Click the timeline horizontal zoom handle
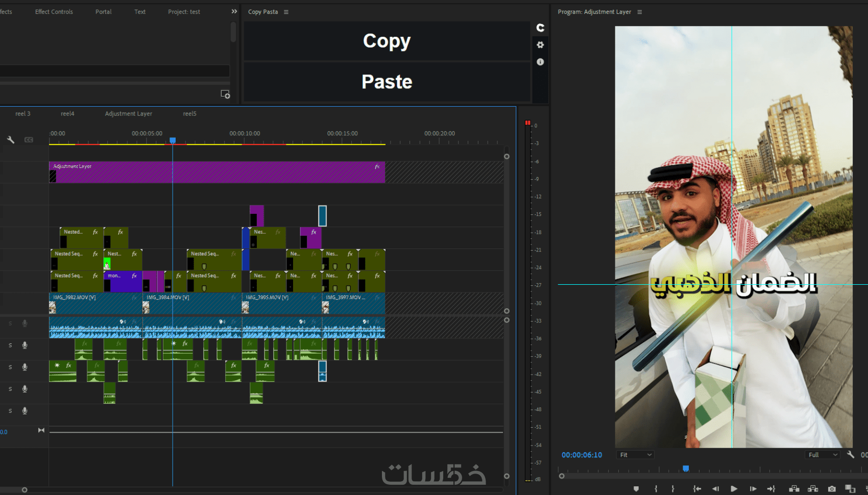Image resolution: width=868 pixels, height=495 pixels. click(25, 490)
